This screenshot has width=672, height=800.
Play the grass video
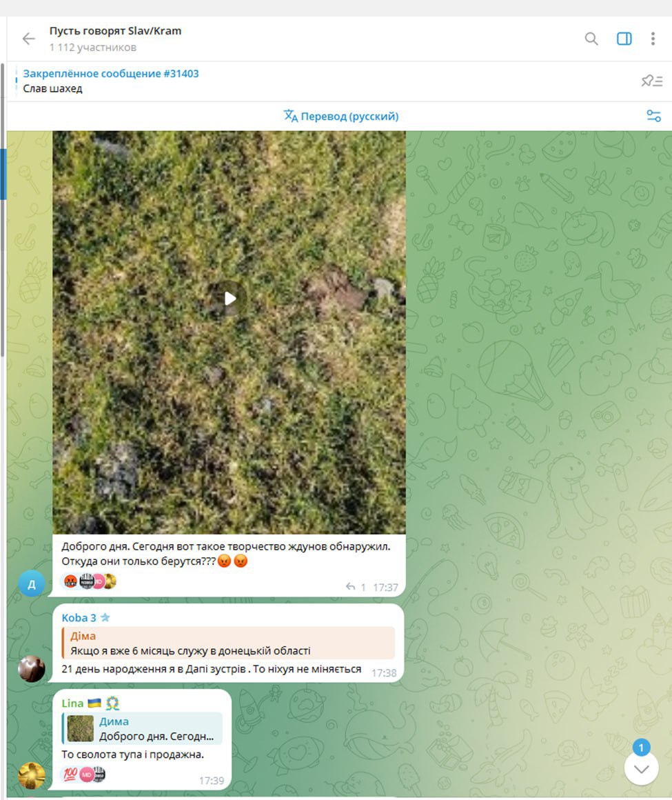(230, 298)
